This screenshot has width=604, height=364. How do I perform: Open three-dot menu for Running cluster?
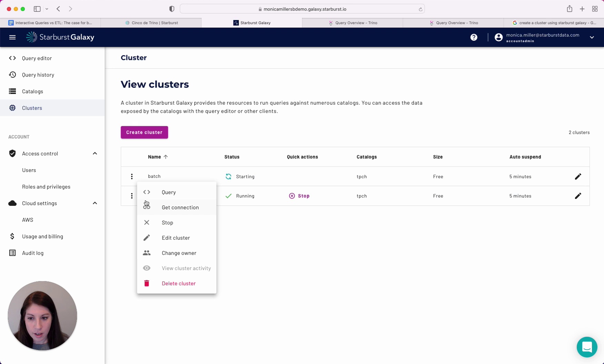point(132,196)
